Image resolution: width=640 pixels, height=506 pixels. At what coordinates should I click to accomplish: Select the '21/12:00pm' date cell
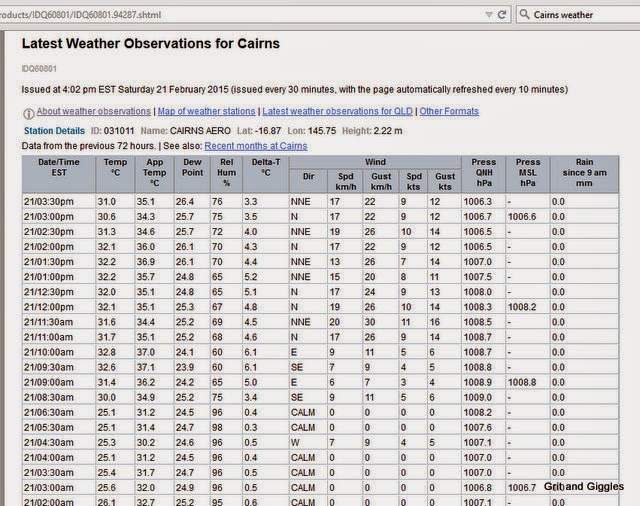pos(59,307)
